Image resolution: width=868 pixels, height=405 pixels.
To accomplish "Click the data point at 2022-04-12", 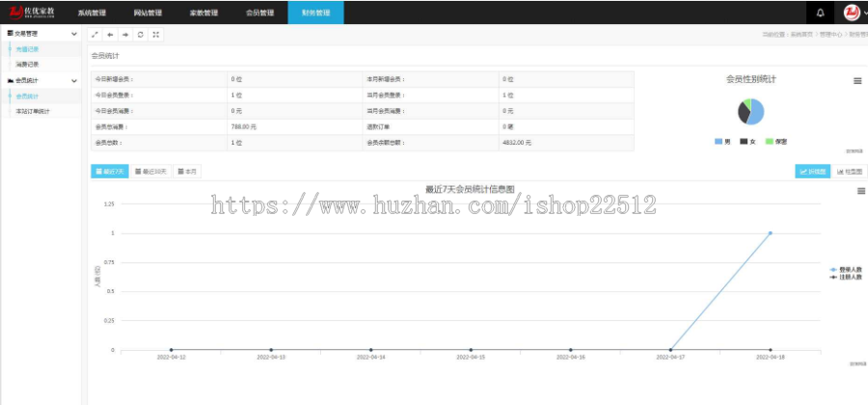I will 171,350.
